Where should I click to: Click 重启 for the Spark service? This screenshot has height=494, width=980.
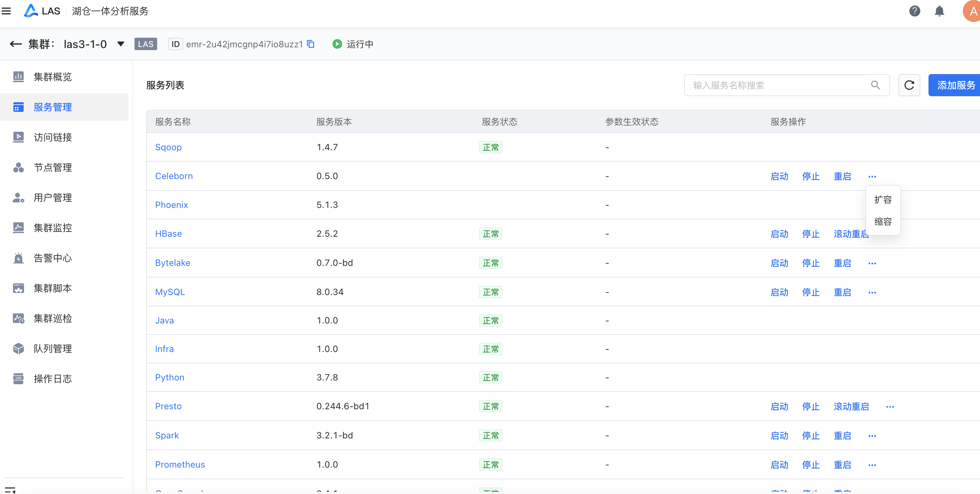842,435
